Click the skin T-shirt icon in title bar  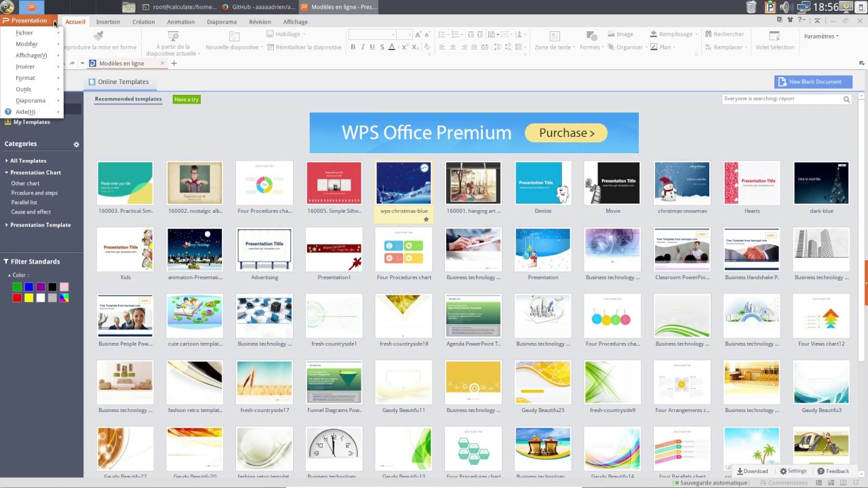tap(790, 20)
